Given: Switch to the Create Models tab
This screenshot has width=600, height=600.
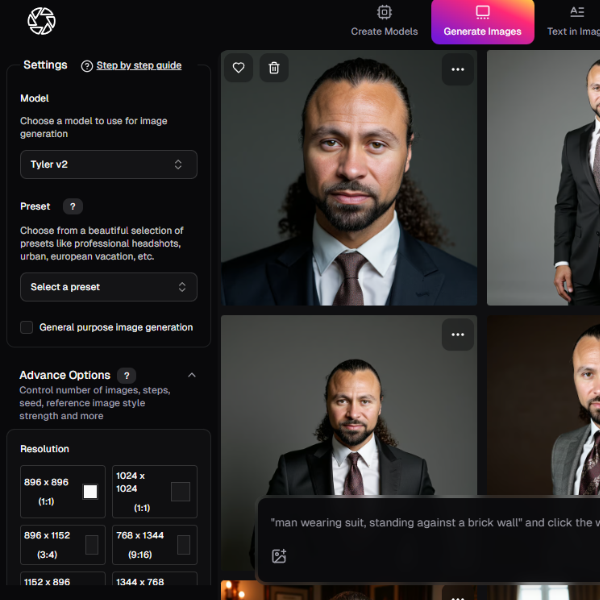Looking at the screenshot, I should 384,22.
